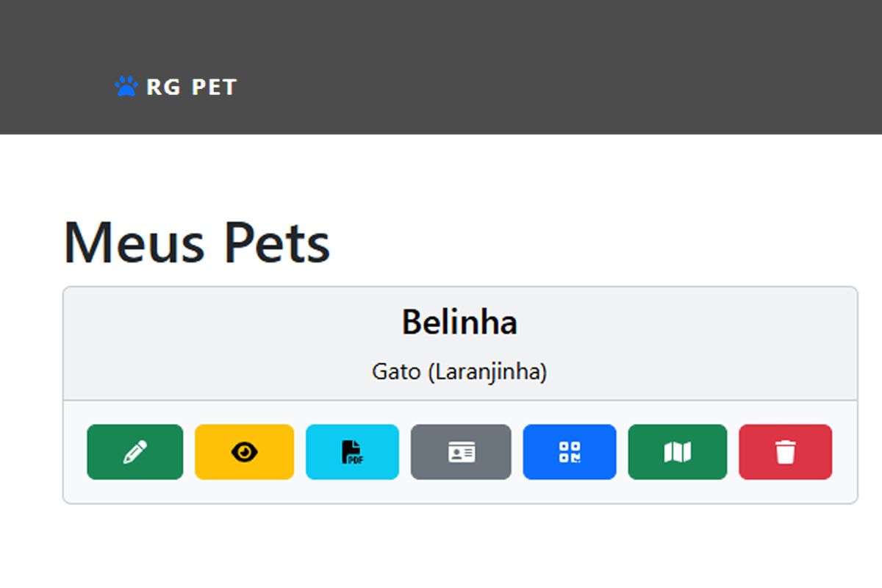Click the pencil edit icon for Belinha
This screenshot has height=588, width=882.
point(135,452)
